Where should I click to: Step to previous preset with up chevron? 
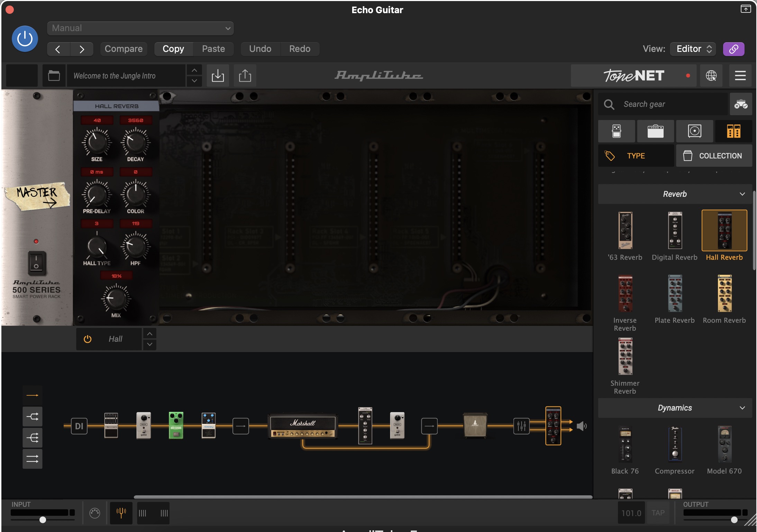(x=194, y=70)
